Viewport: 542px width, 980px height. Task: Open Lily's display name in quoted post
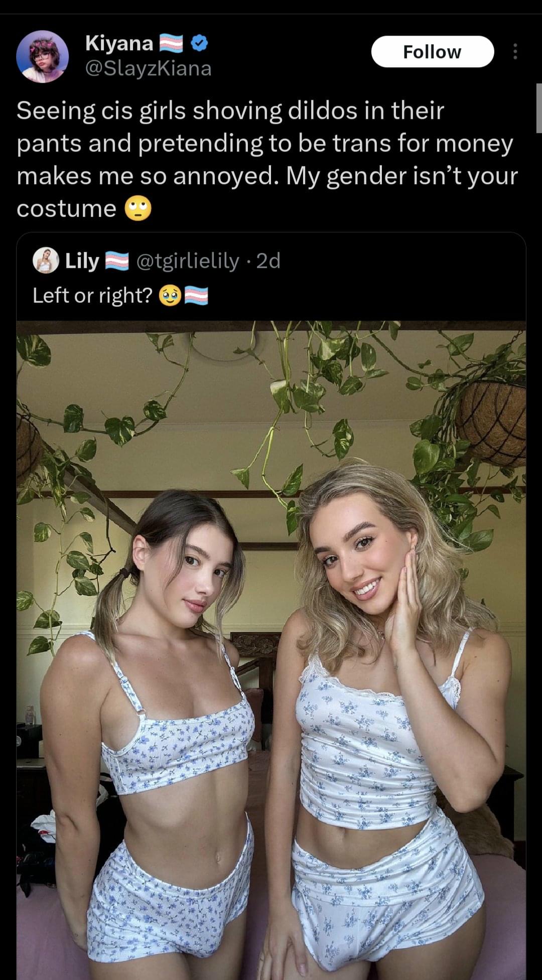[x=82, y=261]
